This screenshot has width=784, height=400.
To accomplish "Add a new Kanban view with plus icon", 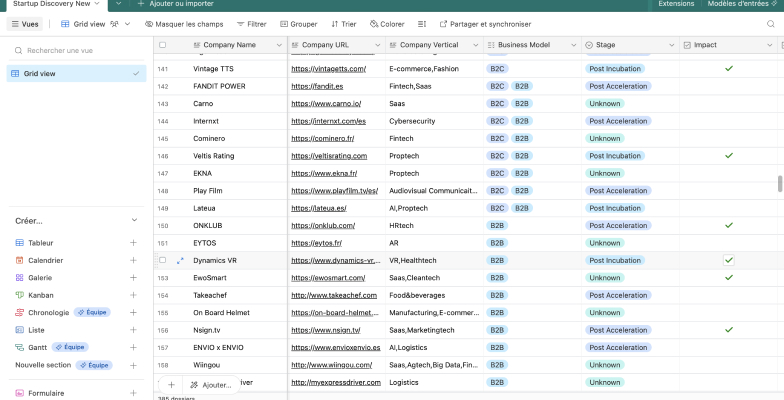I will click(x=133, y=295).
